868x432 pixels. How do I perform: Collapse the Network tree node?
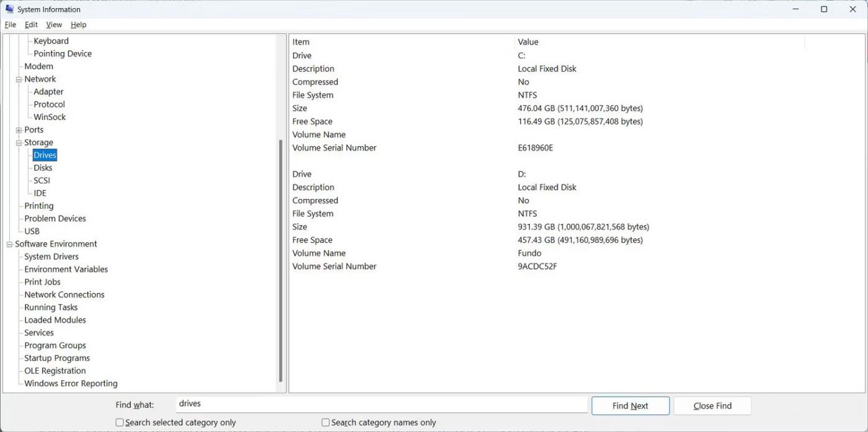coord(19,79)
